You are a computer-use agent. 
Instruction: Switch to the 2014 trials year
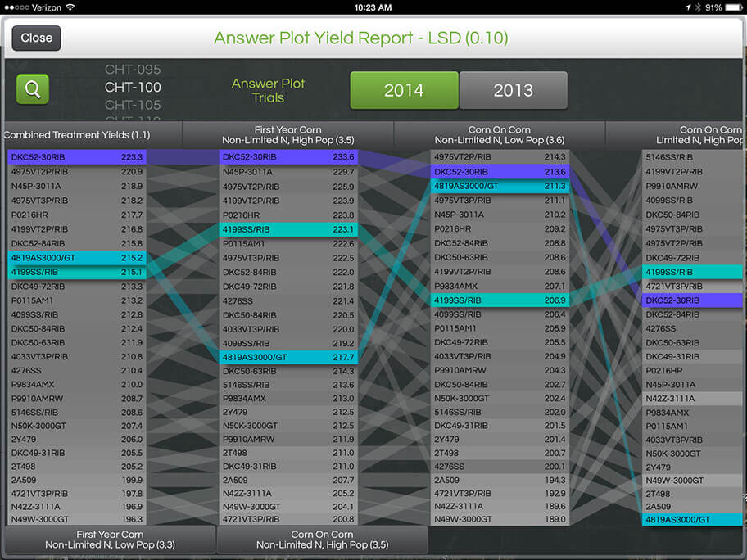(404, 90)
